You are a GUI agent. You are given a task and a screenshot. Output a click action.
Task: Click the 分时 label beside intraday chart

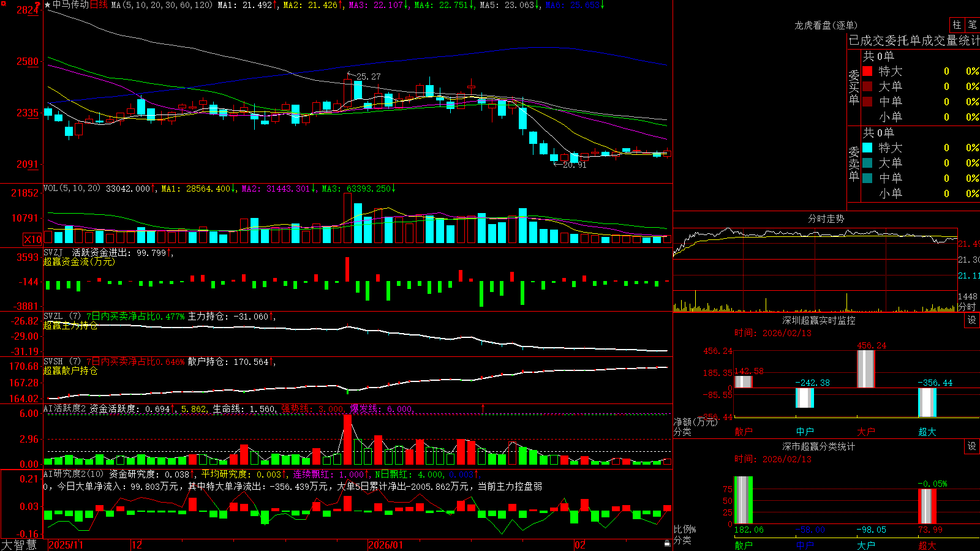click(x=967, y=306)
